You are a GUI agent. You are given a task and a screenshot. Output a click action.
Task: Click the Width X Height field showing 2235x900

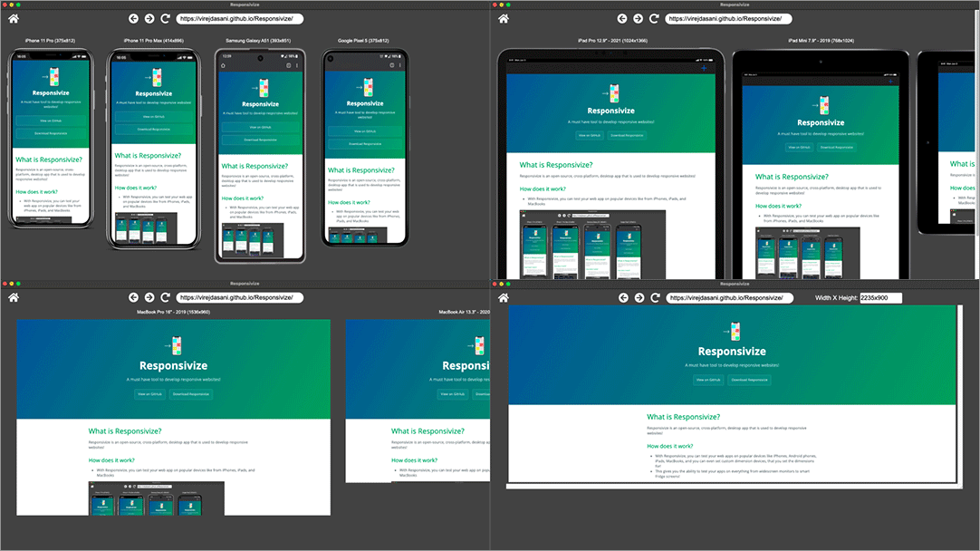[x=880, y=297]
